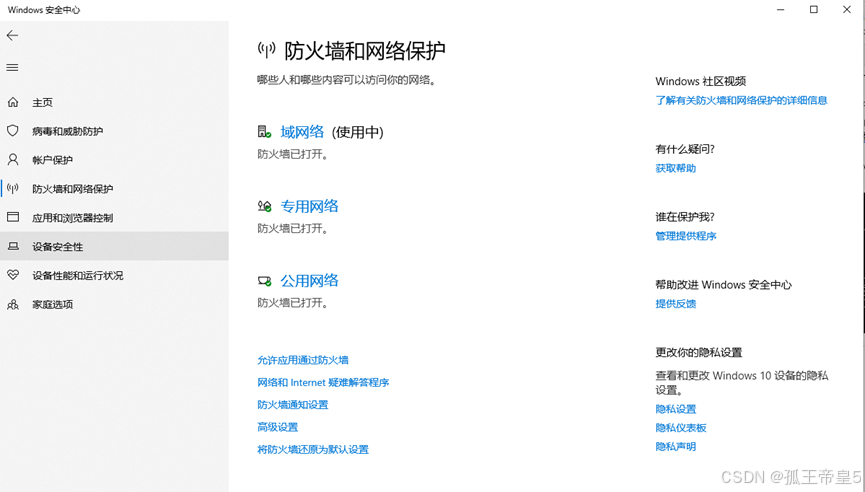Click the domain network building icon
The width and height of the screenshot is (865, 492).
[264, 132]
